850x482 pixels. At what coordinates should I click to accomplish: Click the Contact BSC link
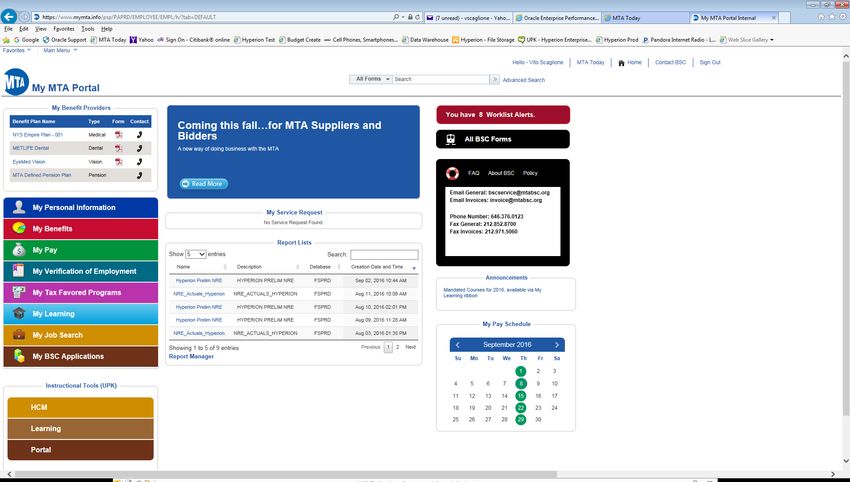[670, 62]
